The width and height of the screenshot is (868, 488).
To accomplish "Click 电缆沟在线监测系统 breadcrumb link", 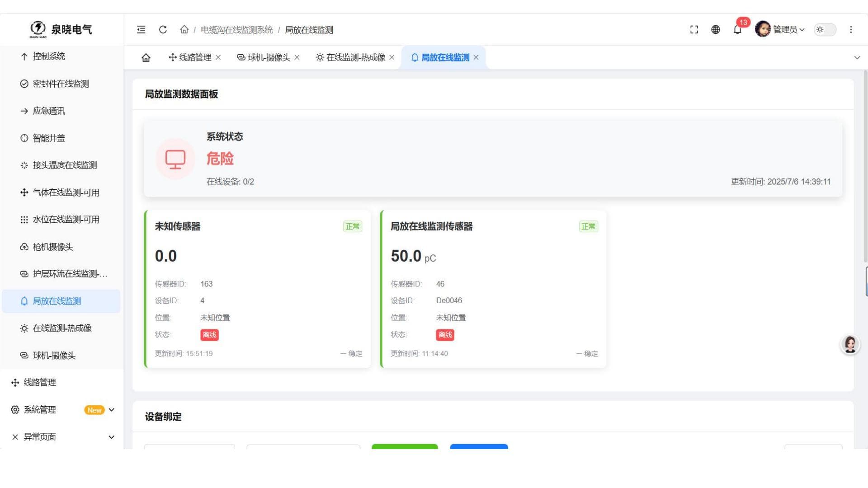I will click(237, 30).
